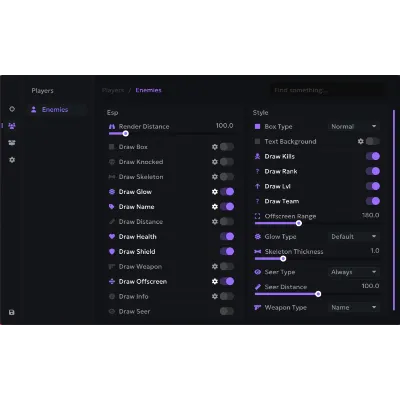Disable the Draw Kills toggle
400x400 pixels.
tap(373, 156)
